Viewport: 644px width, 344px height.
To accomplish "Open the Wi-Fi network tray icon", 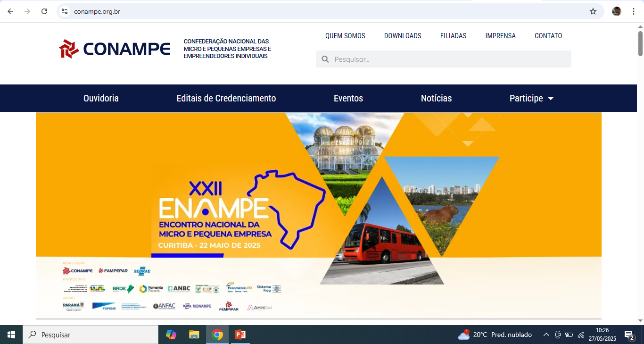I will click(581, 335).
